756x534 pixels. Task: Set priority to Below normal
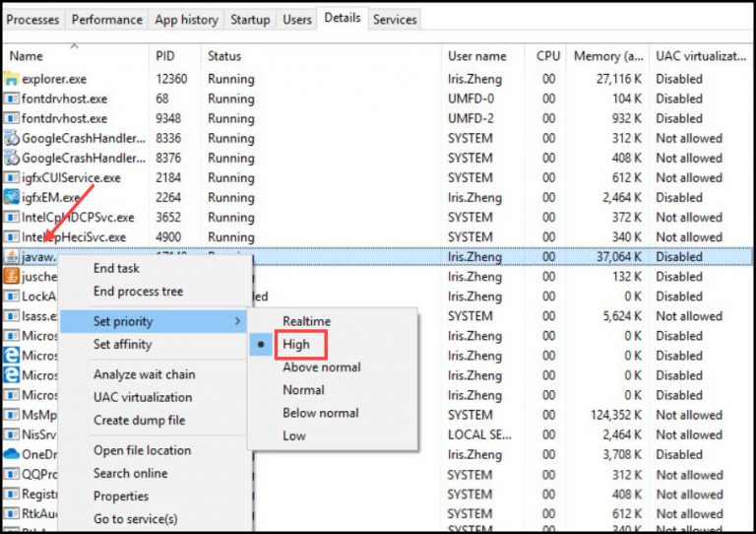[321, 413]
